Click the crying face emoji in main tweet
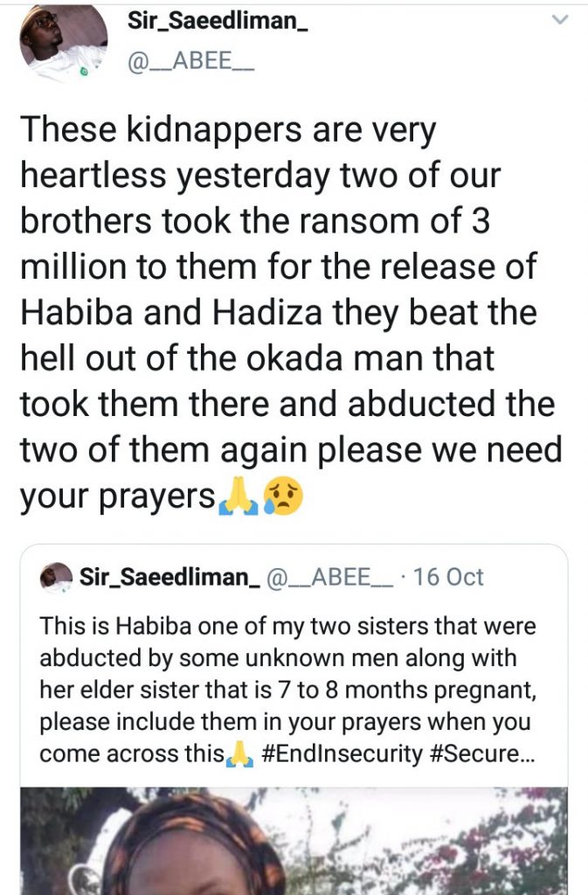The width and height of the screenshot is (588, 895). coord(280,497)
